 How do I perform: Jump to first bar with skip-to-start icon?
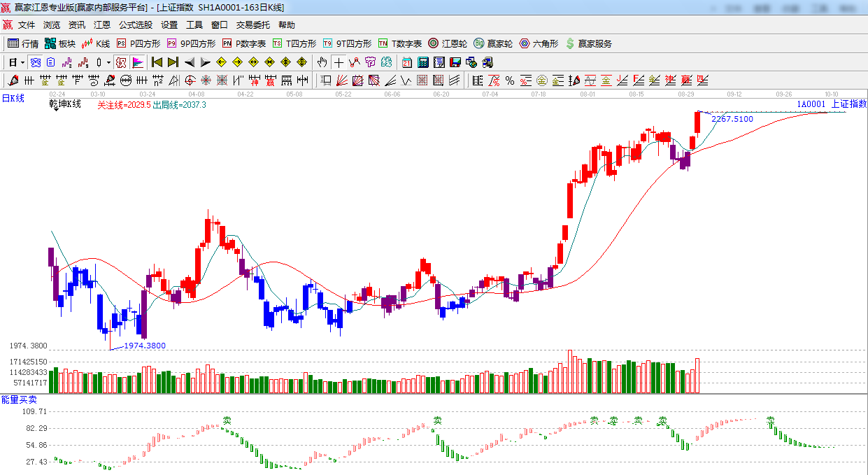click(157, 62)
